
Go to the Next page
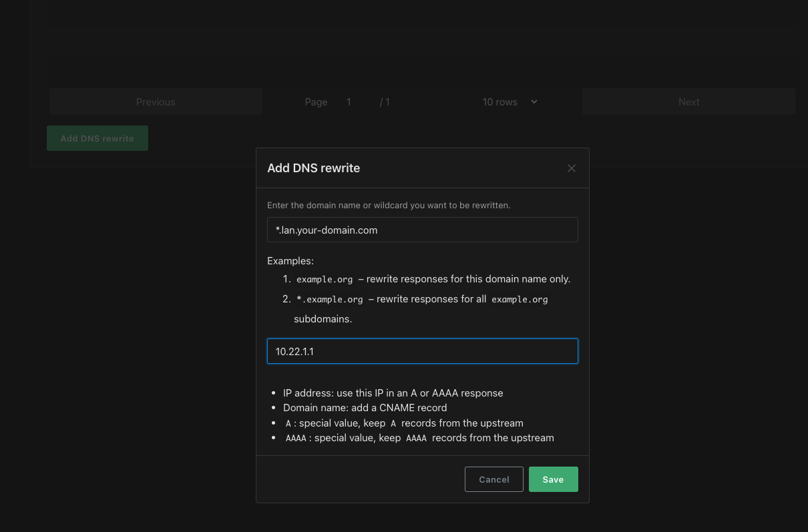pyautogui.click(x=688, y=102)
